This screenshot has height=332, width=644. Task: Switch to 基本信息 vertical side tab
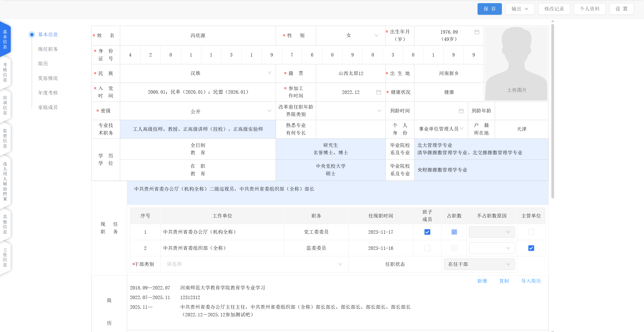click(5, 39)
